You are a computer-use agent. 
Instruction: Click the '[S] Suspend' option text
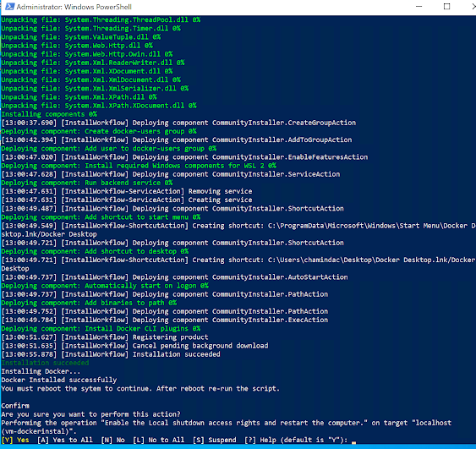pyautogui.click(x=214, y=440)
